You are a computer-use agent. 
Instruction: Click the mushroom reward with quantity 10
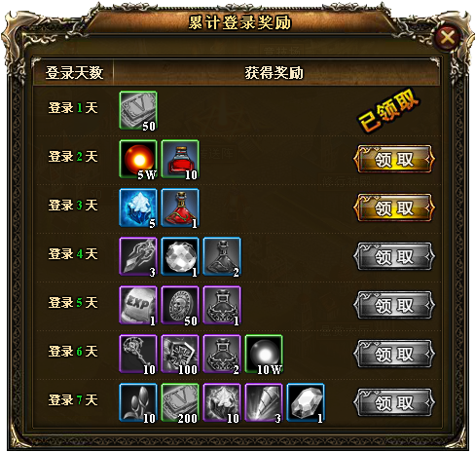[138, 402]
